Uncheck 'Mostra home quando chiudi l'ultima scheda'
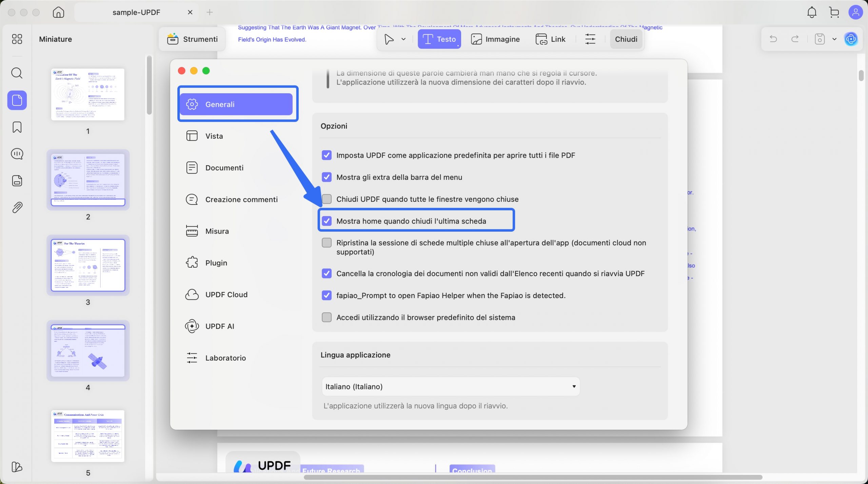This screenshot has width=868, height=484. click(x=327, y=221)
